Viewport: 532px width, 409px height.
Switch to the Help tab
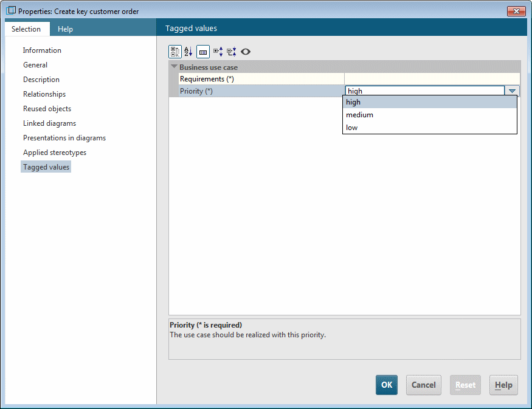(65, 29)
